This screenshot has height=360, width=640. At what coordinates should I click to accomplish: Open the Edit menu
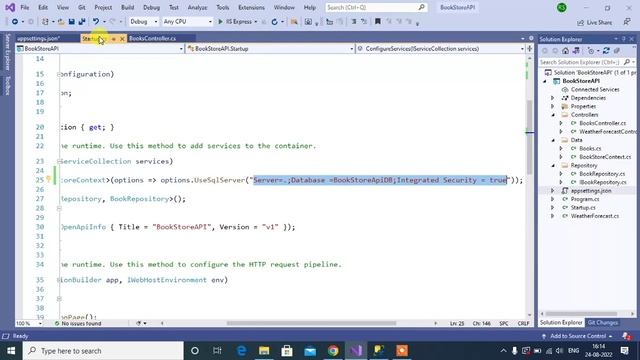click(43, 7)
